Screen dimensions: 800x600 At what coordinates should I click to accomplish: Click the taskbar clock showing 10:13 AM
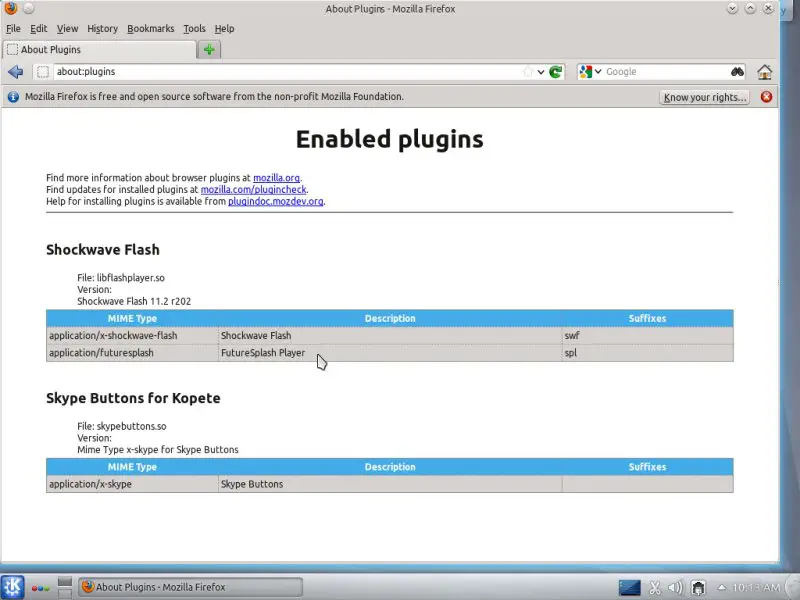click(x=756, y=588)
